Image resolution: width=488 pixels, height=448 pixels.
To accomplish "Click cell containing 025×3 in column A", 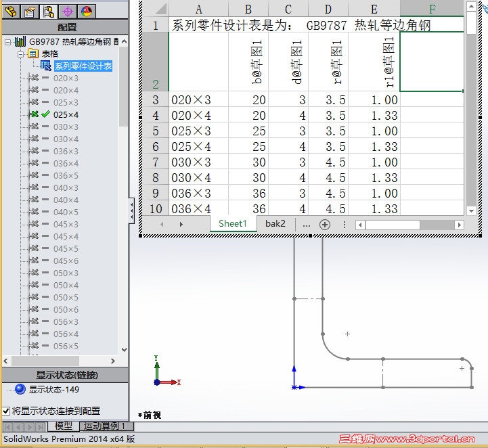I will pyautogui.click(x=198, y=131).
